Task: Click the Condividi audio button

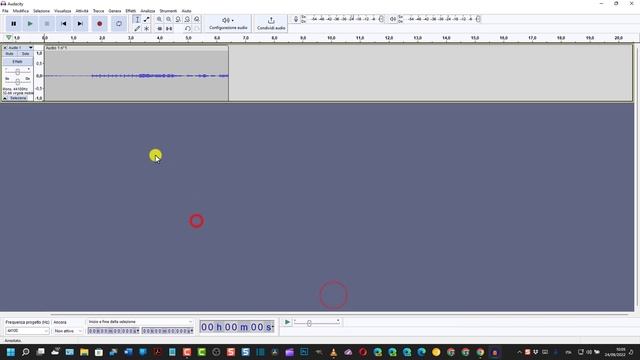Action: [x=271, y=23]
